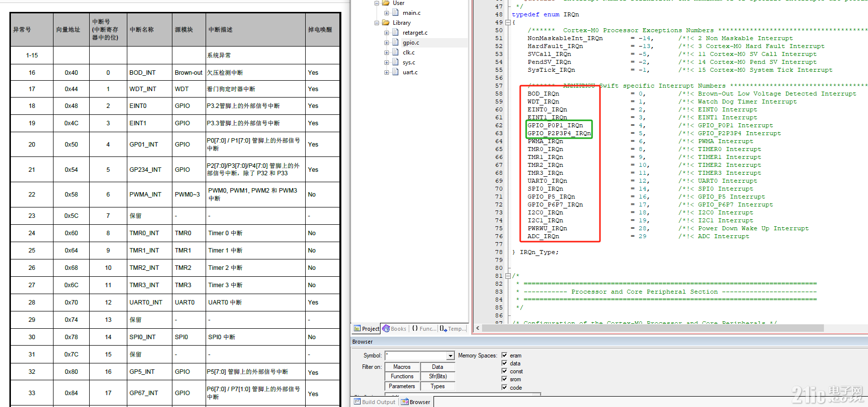Click the editor horizontal scrollbar left arrow

click(x=478, y=328)
